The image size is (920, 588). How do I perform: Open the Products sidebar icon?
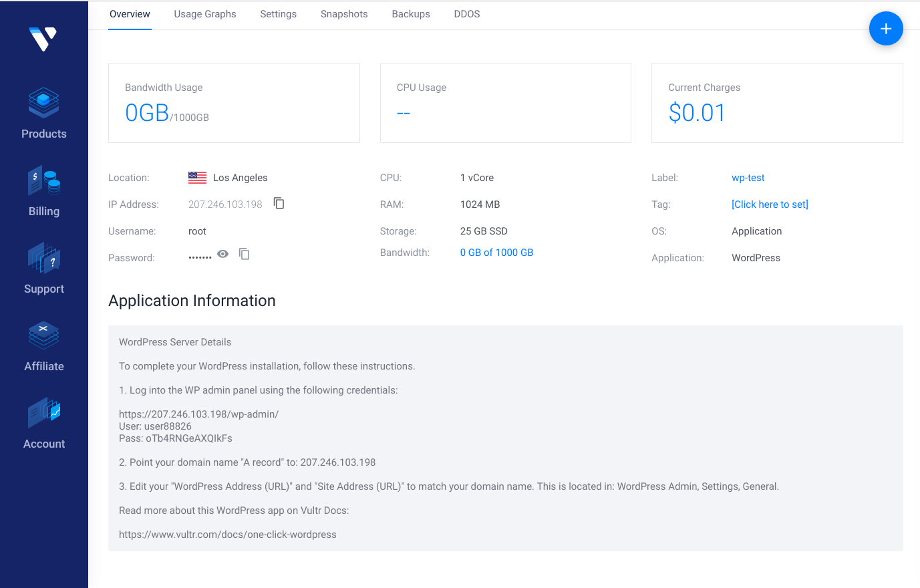point(44,104)
